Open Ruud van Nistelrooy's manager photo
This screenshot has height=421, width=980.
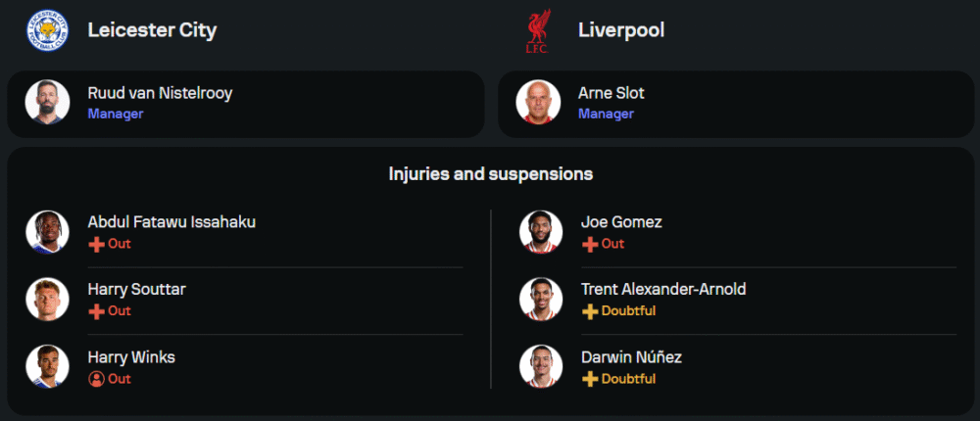(47, 103)
